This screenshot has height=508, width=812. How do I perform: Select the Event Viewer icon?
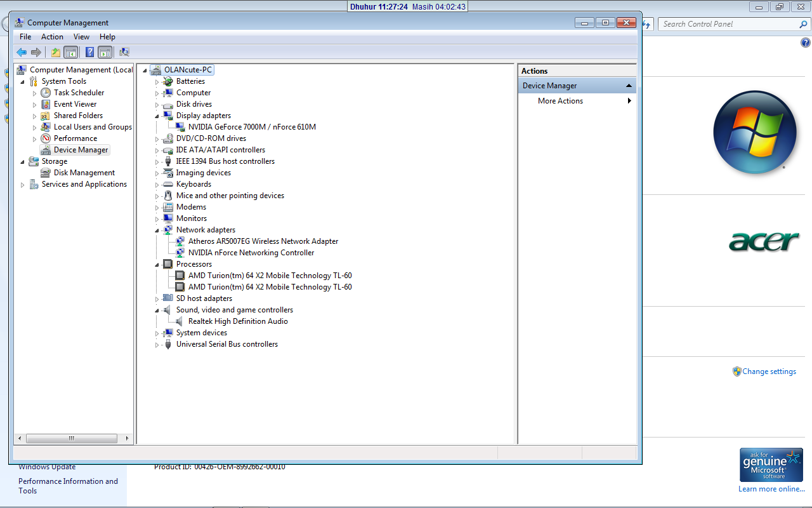(46, 104)
